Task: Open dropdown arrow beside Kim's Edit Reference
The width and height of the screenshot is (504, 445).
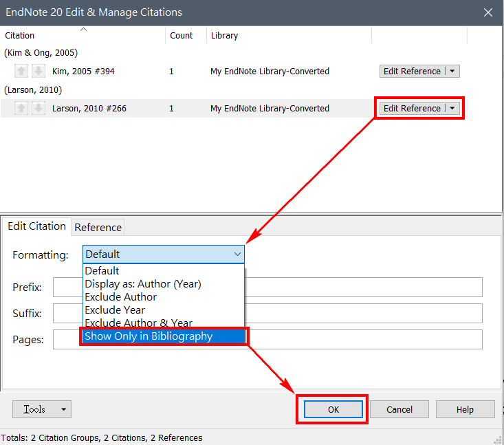Action: click(x=452, y=71)
